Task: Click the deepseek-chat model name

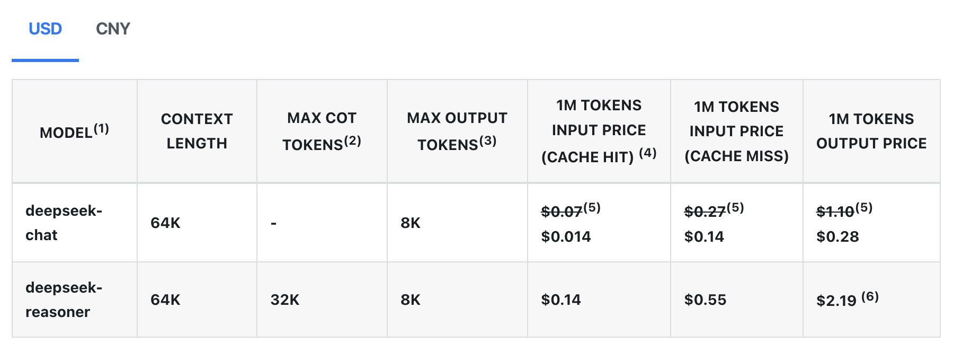Action: click(64, 223)
